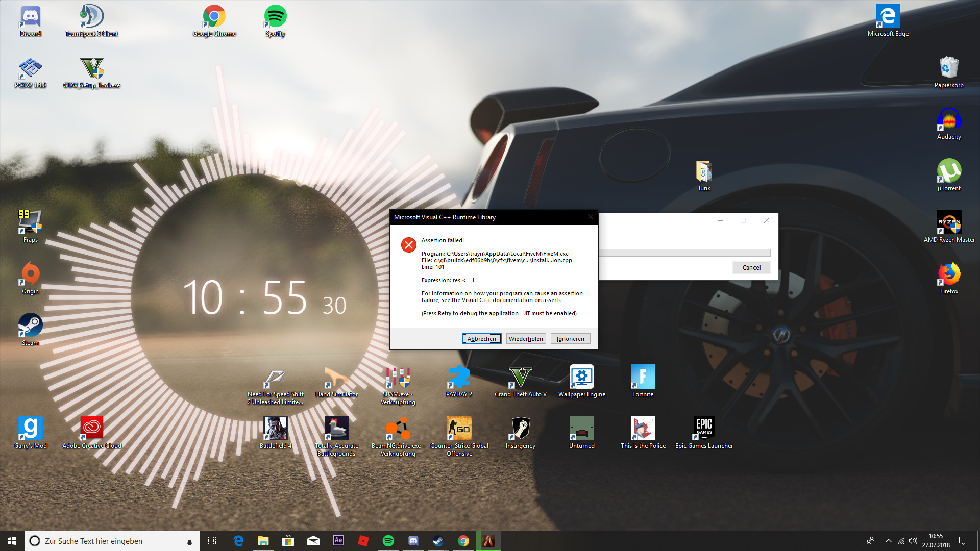This screenshot has width=980, height=551.
Task: Open the Windows Start menu
Action: (x=12, y=541)
